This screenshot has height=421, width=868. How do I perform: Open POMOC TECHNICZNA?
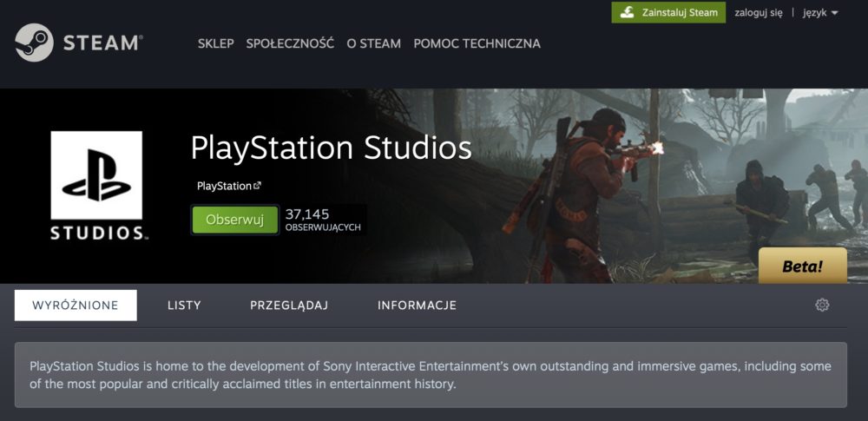[477, 43]
